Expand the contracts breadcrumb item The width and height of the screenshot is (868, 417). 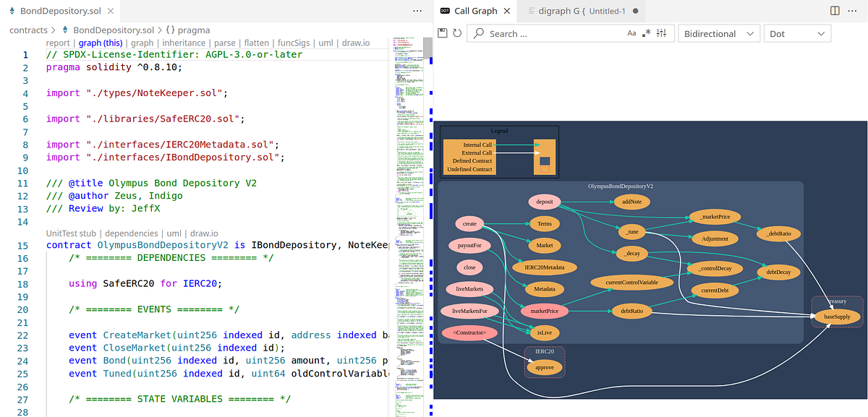coord(28,30)
